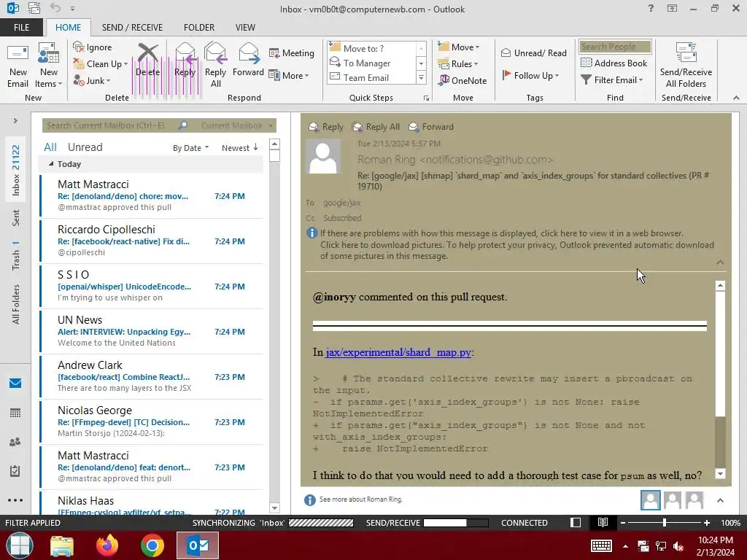Open the Rules dropdown

(457, 64)
